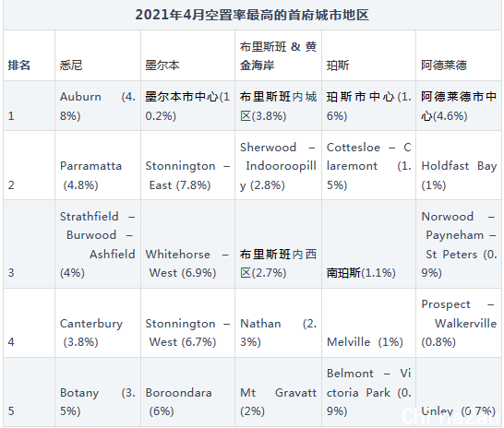
Task: Click the Sherwood – Indooroopilly (2.8%) cell
Action: point(279,166)
